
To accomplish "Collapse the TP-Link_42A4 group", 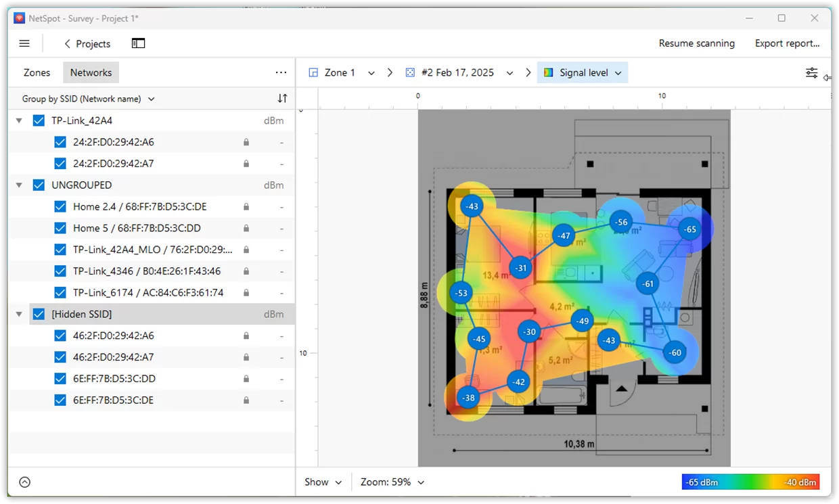I will tap(19, 120).
